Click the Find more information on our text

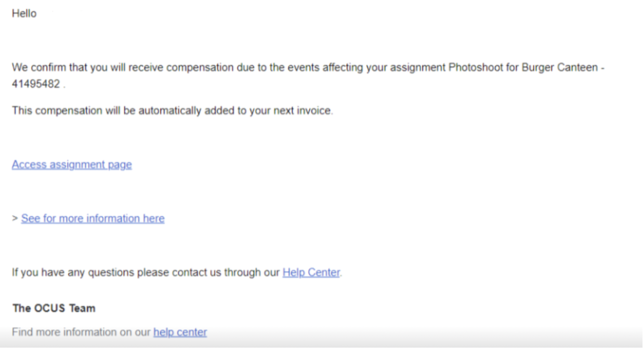point(81,332)
